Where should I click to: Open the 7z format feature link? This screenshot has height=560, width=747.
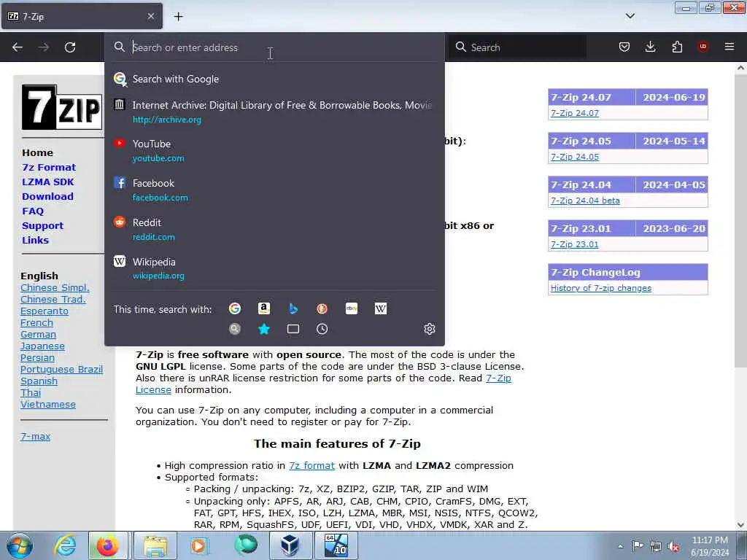[311, 465]
